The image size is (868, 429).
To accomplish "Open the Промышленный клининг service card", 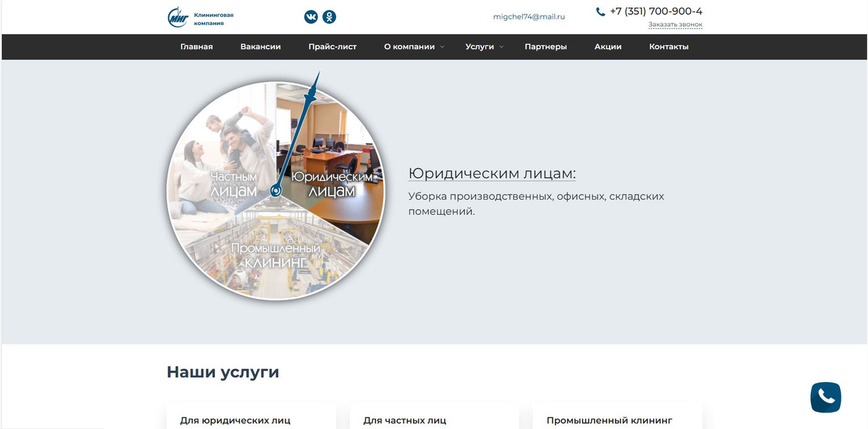I will point(617,415).
